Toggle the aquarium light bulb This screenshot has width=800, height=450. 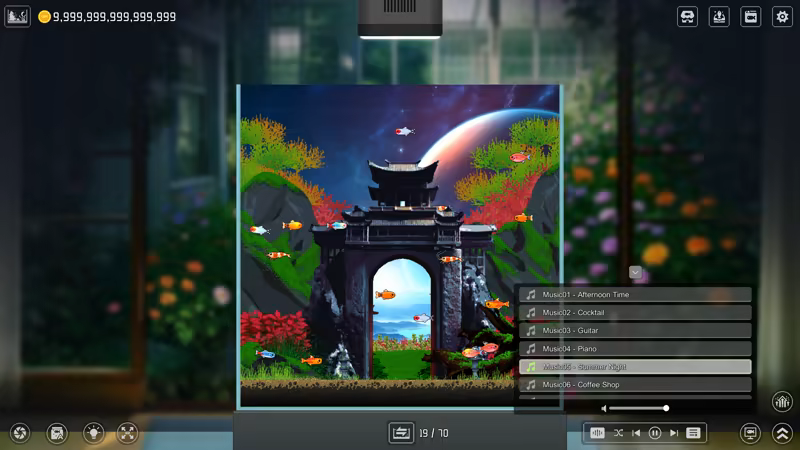coord(93,433)
